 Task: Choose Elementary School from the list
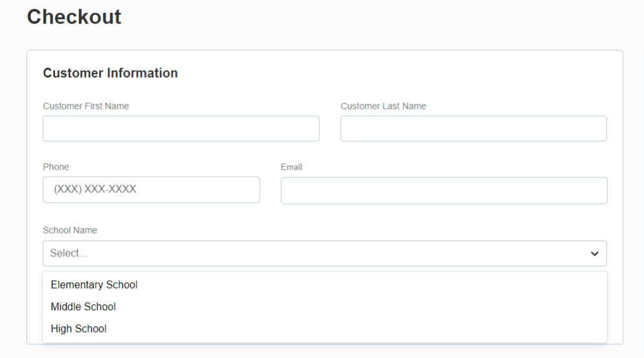(x=325, y=284)
